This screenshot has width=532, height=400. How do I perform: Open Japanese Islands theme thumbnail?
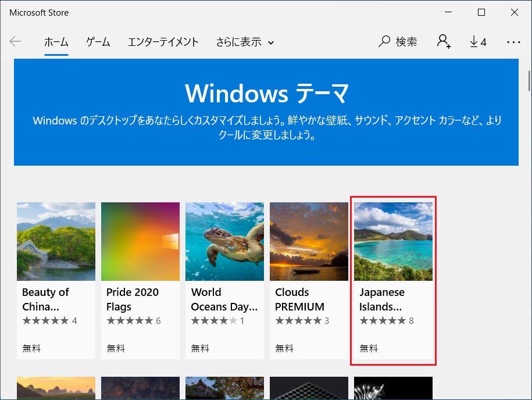pyautogui.click(x=393, y=241)
